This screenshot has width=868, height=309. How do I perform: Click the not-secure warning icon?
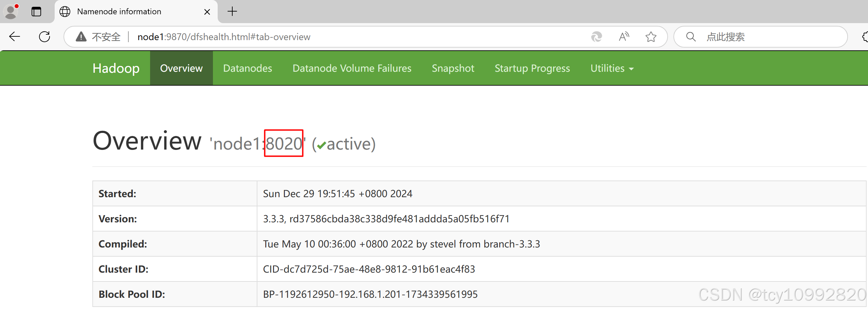coord(81,36)
